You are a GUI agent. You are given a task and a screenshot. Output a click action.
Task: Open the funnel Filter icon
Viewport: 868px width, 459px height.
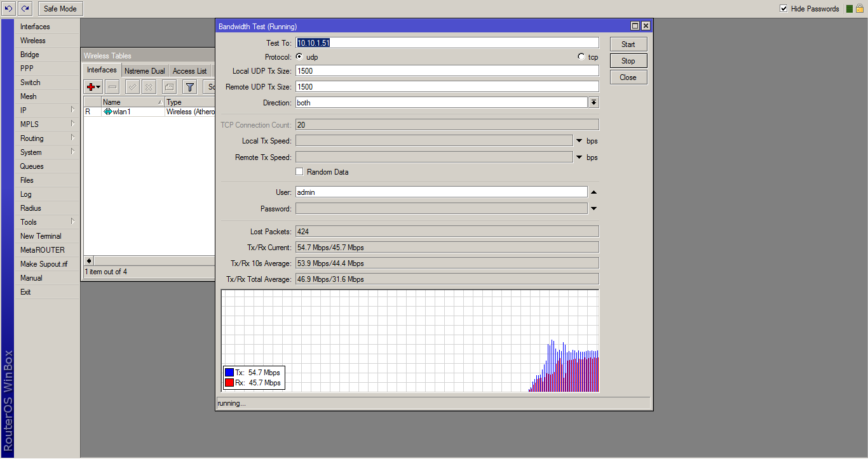pyautogui.click(x=189, y=87)
